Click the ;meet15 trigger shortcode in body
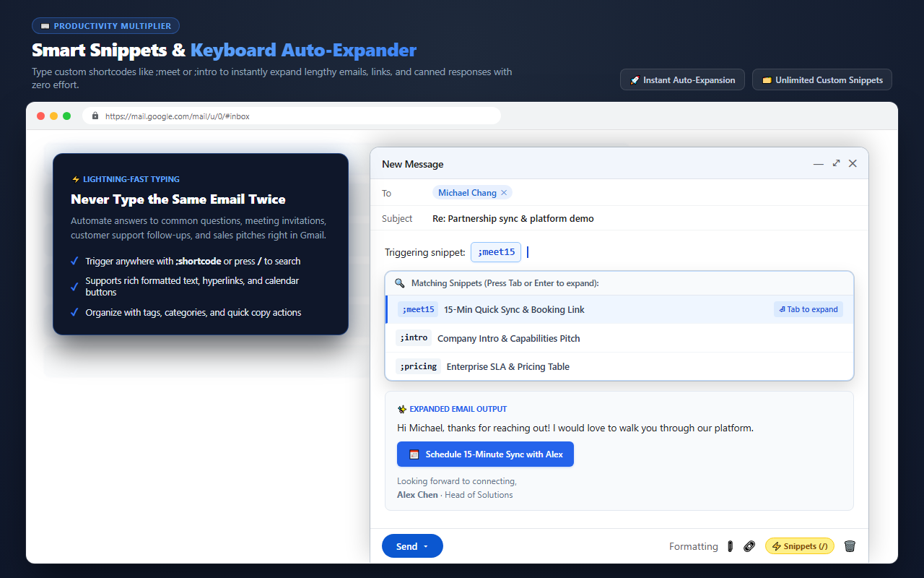 [x=497, y=252]
